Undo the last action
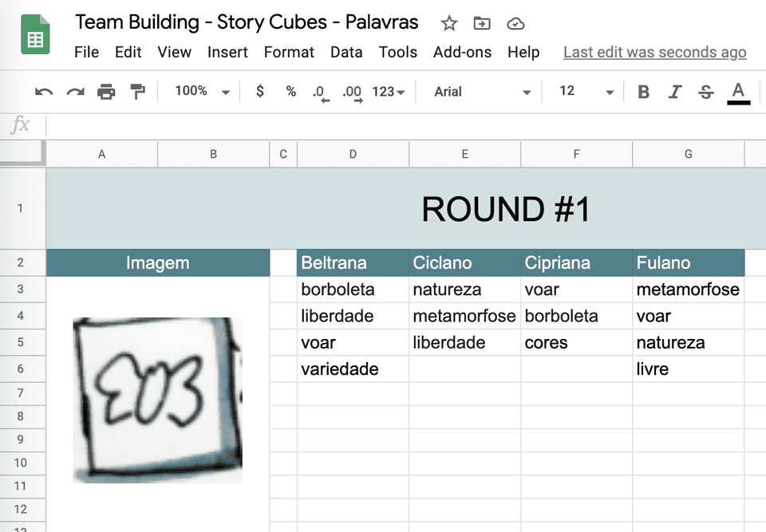Image resolution: width=766 pixels, height=532 pixels. click(43, 92)
